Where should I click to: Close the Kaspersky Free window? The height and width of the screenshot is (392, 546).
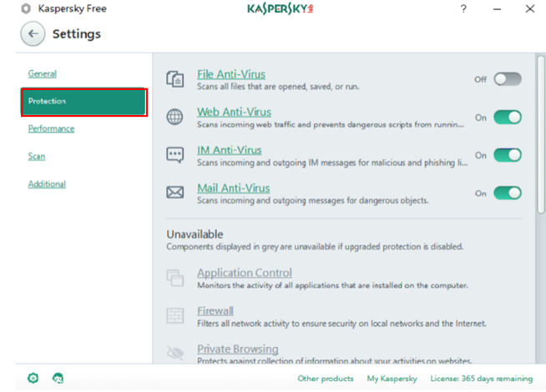[530, 8]
